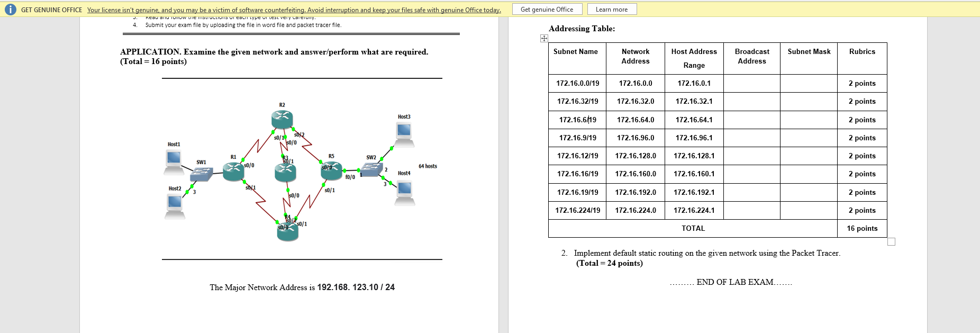Screen dimensions: 980x333
Task: Click the subnet name cell 172.16.32/19
Action: [x=578, y=102]
